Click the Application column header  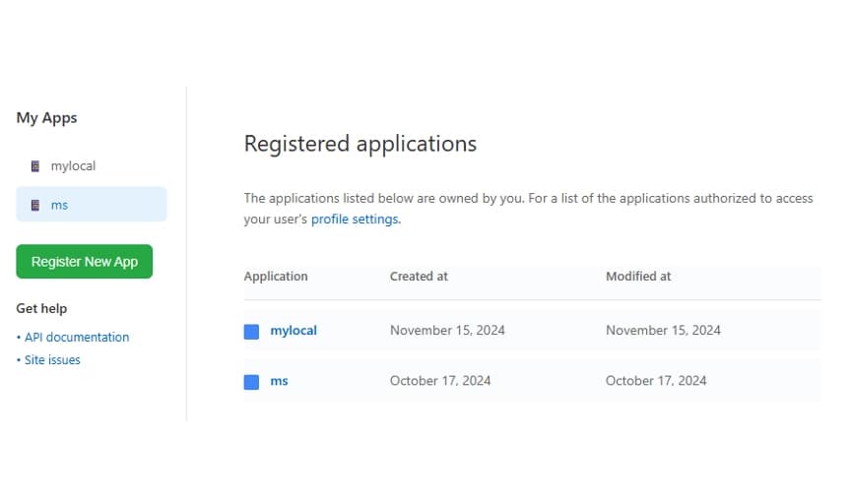(276, 277)
